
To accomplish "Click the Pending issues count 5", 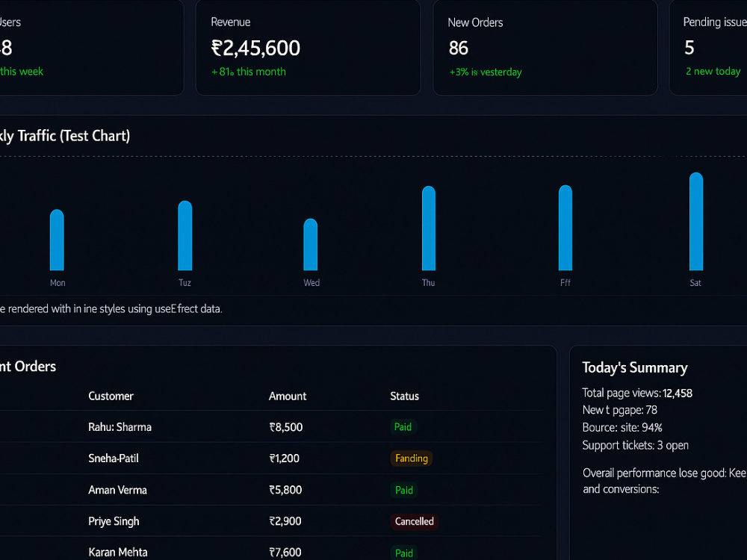I will [689, 48].
